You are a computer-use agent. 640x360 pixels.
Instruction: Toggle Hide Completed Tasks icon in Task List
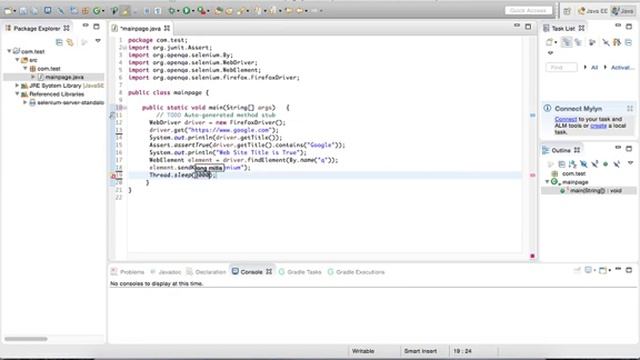(606, 42)
